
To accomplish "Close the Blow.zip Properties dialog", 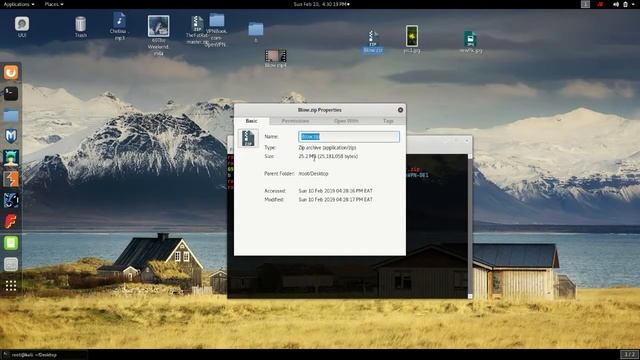I will (400, 110).
